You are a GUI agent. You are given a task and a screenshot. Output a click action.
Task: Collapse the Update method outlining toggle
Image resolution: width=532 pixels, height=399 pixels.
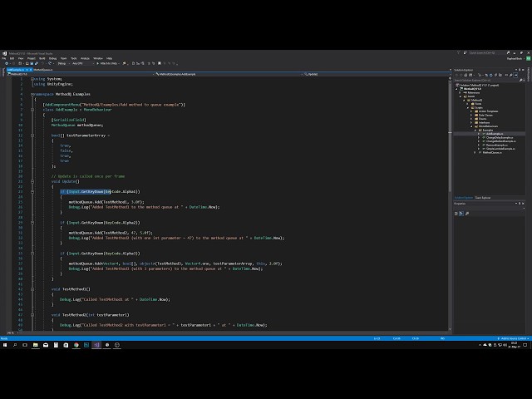(32, 181)
